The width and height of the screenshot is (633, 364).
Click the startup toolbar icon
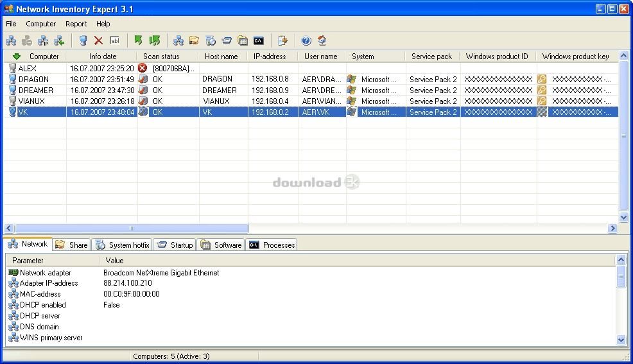tap(227, 40)
